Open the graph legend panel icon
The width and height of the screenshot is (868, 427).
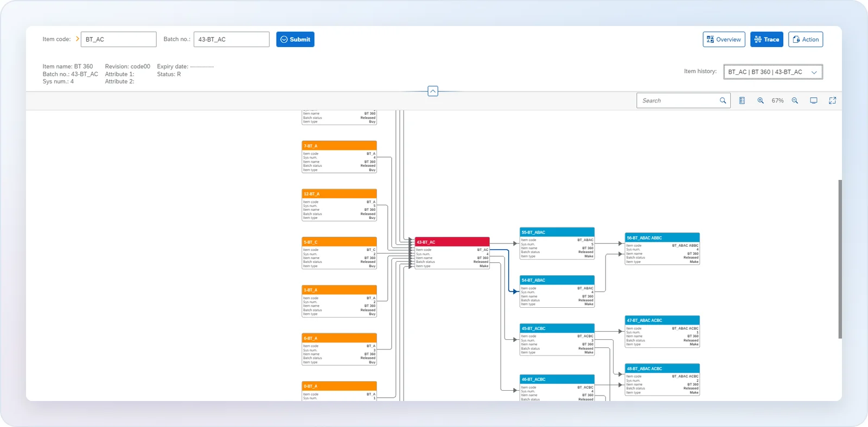click(x=742, y=101)
